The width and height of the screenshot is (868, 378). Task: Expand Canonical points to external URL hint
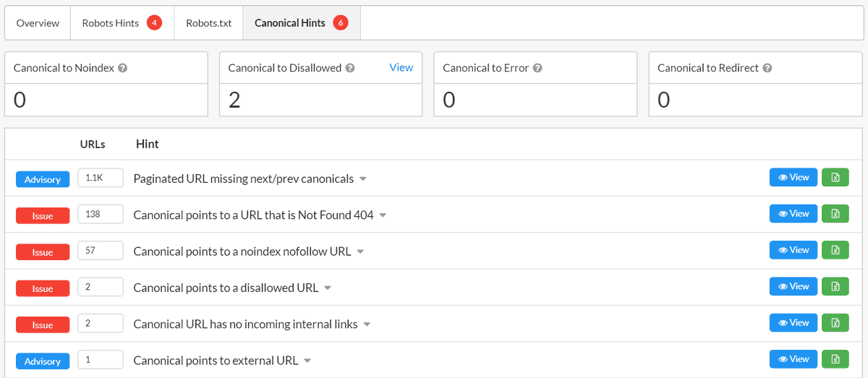click(x=307, y=361)
